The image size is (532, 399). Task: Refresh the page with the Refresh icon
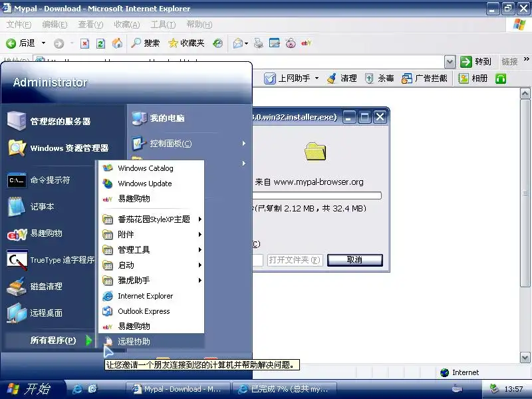coord(100,43)
